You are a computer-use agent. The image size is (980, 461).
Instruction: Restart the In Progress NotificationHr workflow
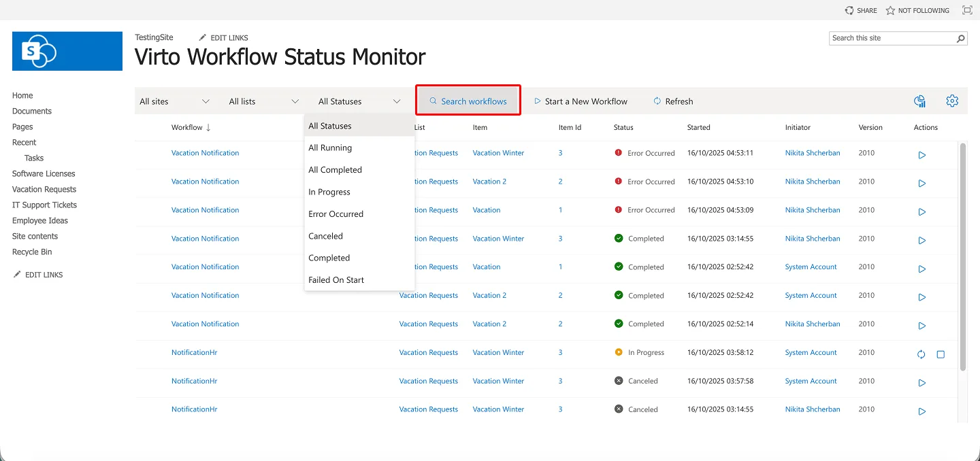(921, 354)
